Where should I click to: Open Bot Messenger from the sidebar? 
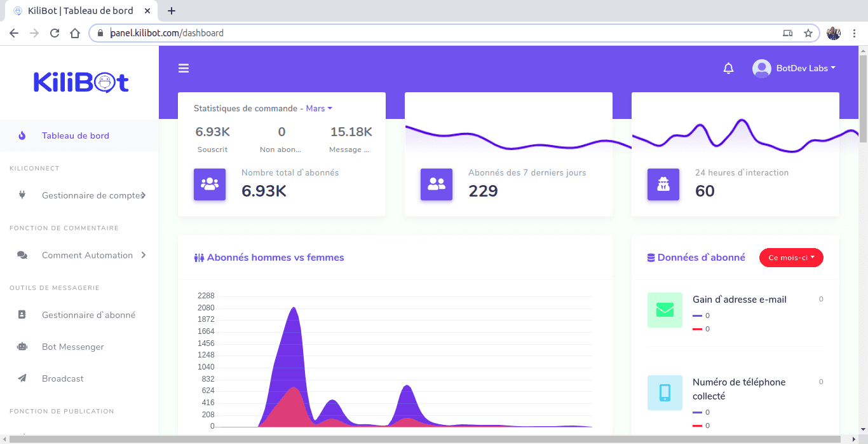[x=72, y=347]
